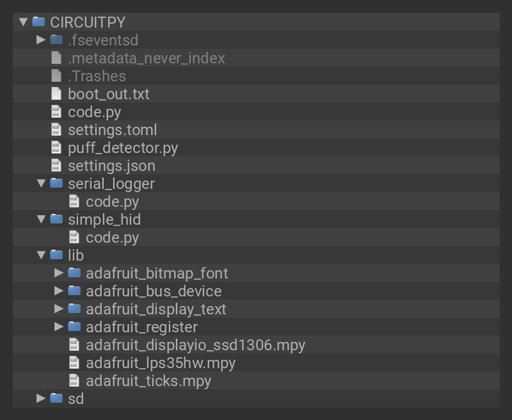Click the folder icon beside simple_hid
The width and height of the screenshot is (512, 420).
click(x=57, y=219)
